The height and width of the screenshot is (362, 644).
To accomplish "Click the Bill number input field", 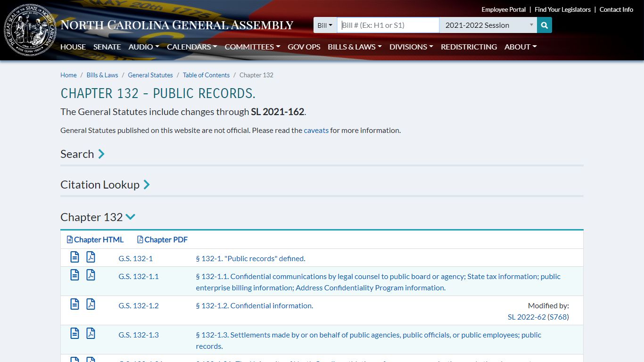I will point(388,25).
